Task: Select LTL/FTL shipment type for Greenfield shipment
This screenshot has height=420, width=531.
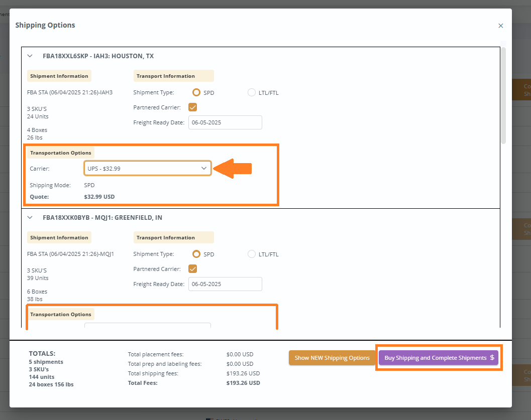Action: pyautogui.click(x=251, y=254)
